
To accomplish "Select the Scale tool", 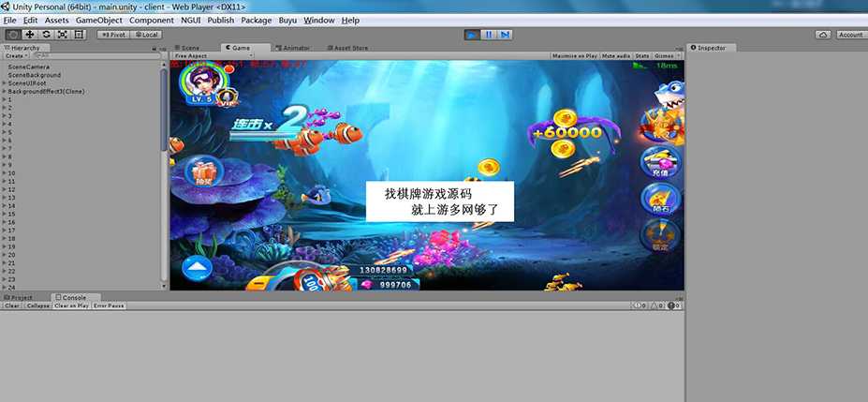I will [63, 35].
